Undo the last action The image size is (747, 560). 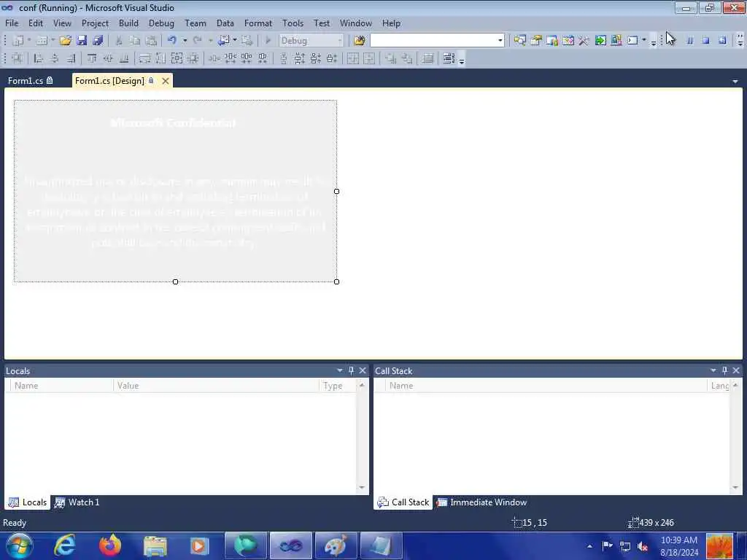[x=172, y=41]
